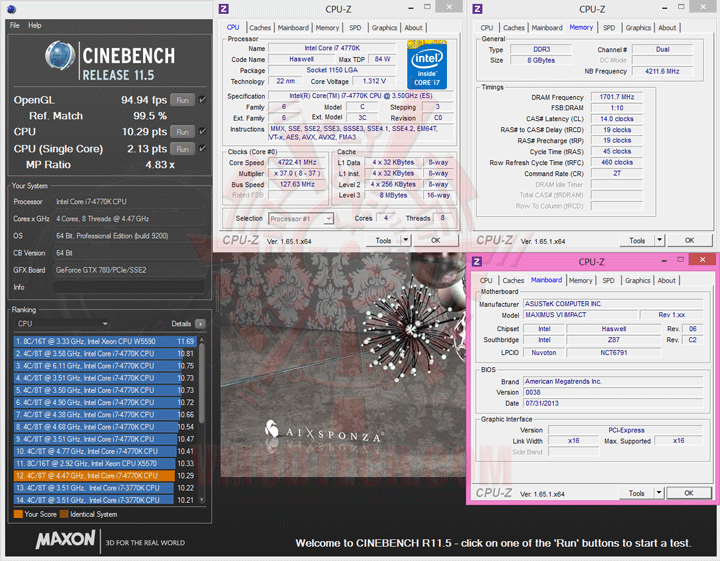
Task: Open Memory tab in the CPU-Z Mainboard window
Action: pyautogui.click(x=580, y=280)
